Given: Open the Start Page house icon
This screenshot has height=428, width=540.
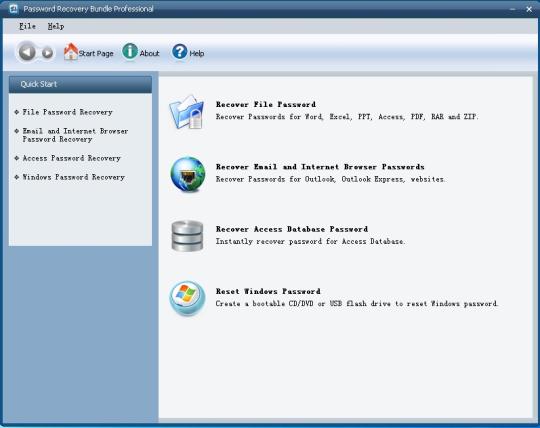Looking at the screenshot, I should [x=71, y=52].
